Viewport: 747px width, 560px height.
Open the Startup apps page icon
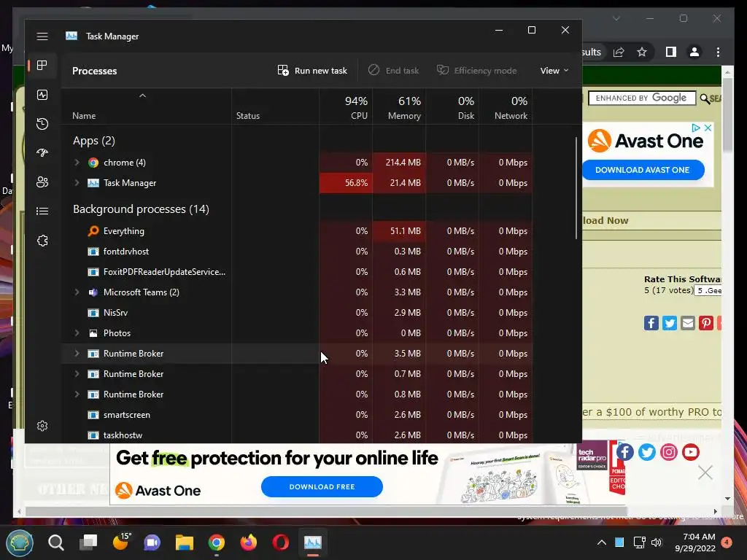[x=42, y=153]
